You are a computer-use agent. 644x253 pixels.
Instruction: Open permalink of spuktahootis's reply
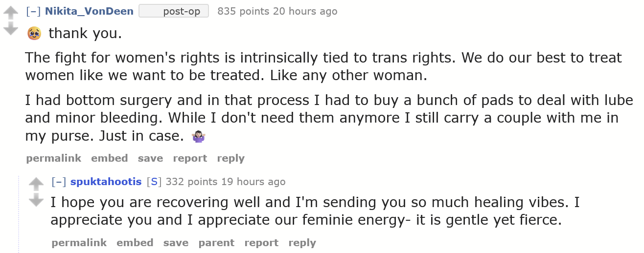[79, 243]
